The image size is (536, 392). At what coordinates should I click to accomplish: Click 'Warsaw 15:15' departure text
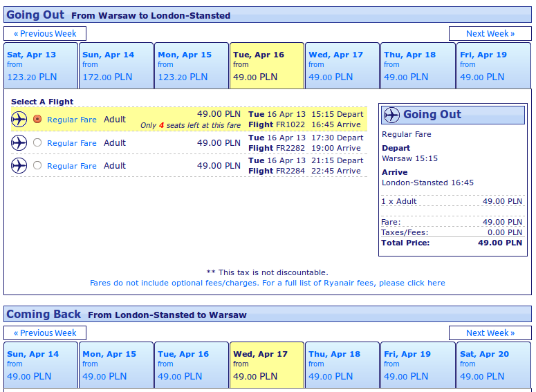409,158
